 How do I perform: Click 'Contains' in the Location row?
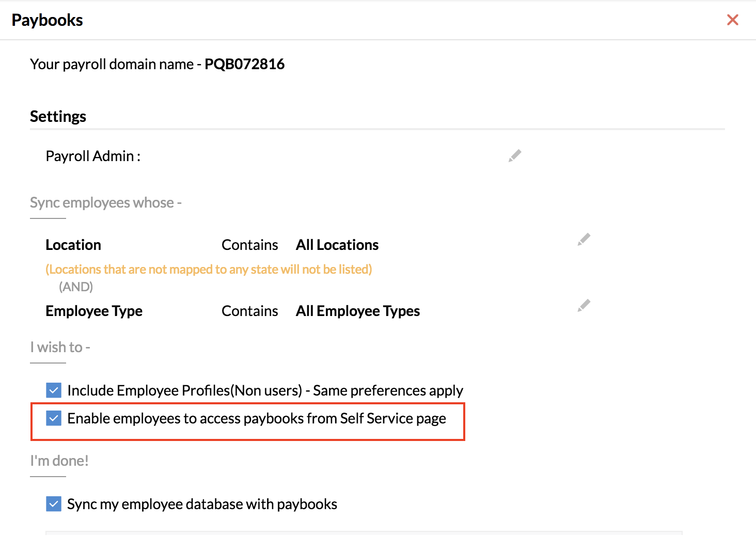[250, 245]
